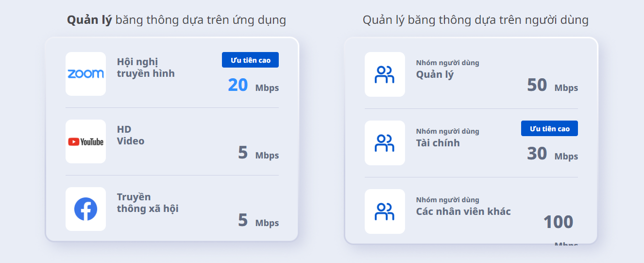
Task: Select the Hội nghị truyền hình label
Action: click(145, 68)
